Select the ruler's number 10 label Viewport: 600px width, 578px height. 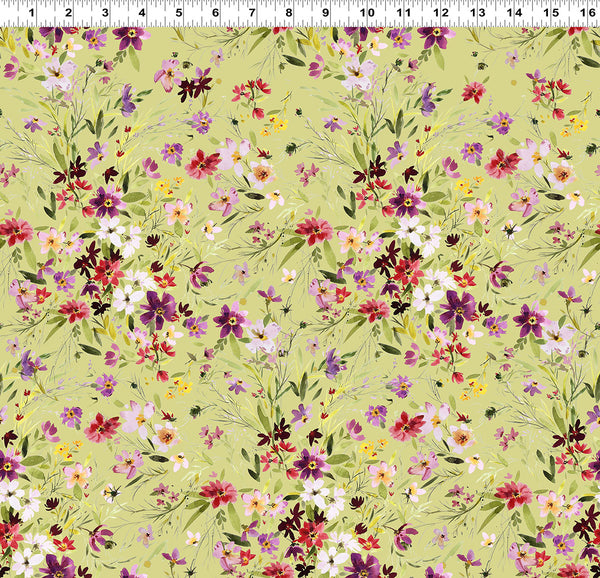click(365, 13)
